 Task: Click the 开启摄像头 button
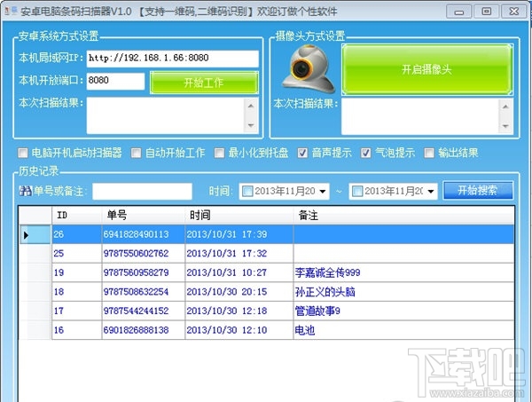pos(426,69)
